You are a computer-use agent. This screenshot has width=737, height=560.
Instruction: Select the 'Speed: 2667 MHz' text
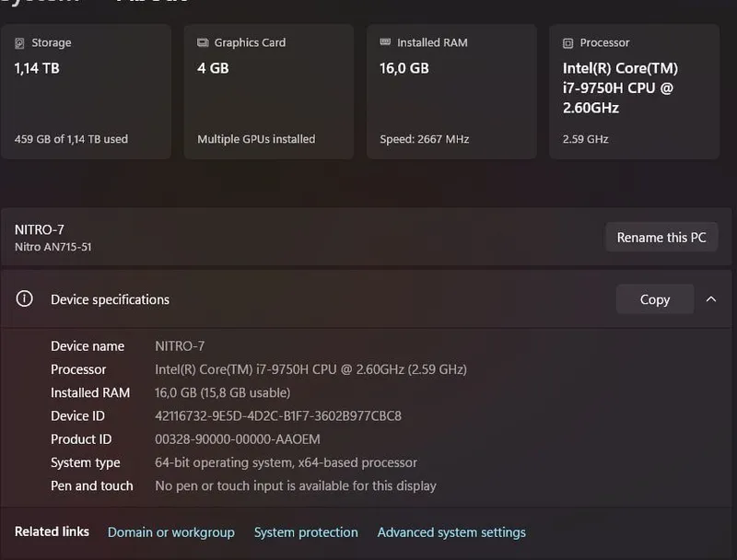(425, 139)
